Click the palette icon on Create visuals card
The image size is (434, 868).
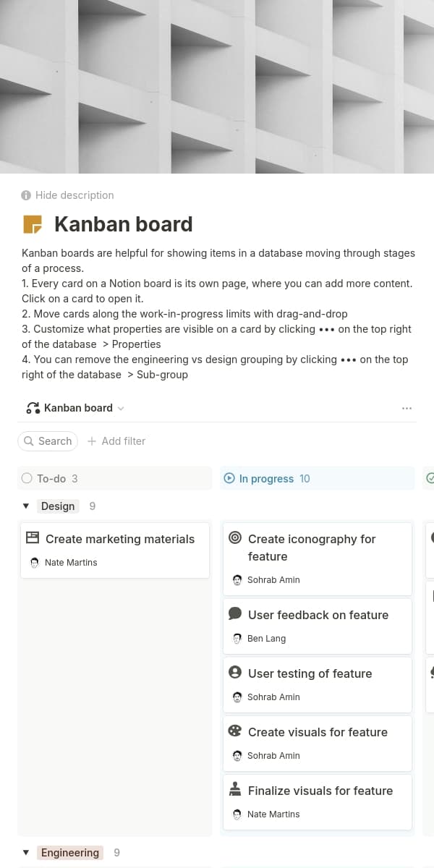pos(234,731)
